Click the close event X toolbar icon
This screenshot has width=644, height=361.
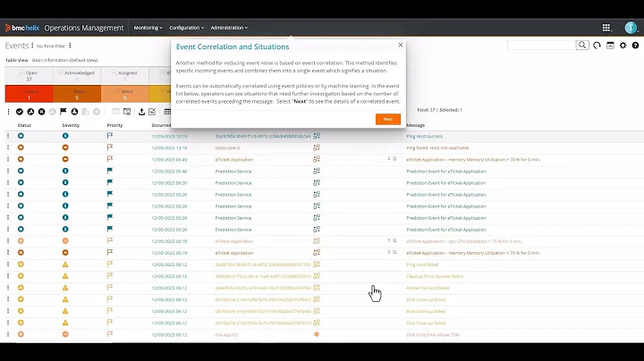[41, 112]
